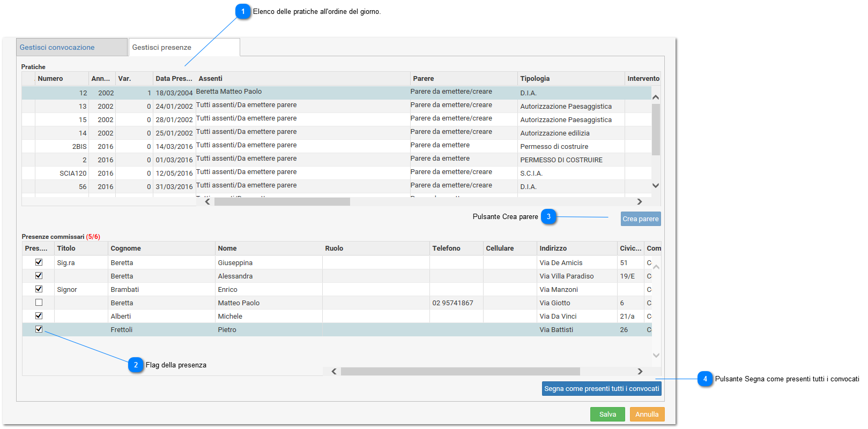868x429 pixels.
Task: Toggle presence checkbox for Alberti Michele
Action: (x=39, y=315)
